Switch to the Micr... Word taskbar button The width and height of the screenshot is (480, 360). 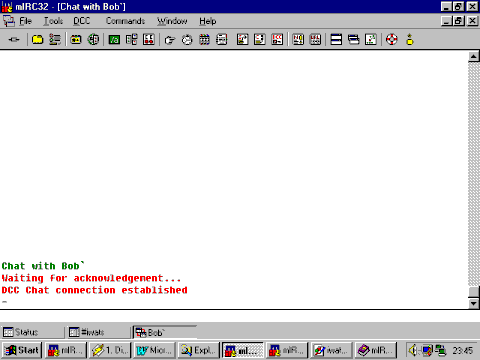(x=154, y=350)
